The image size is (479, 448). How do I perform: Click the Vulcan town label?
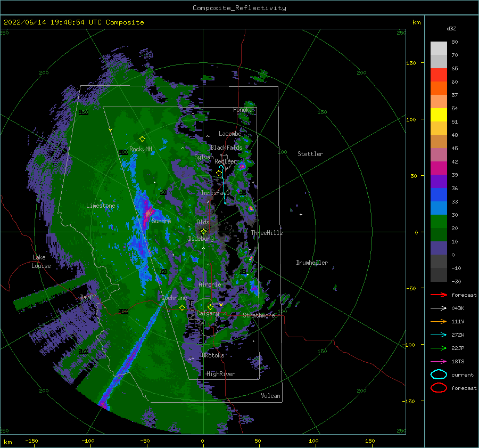(x=270, y=396)
